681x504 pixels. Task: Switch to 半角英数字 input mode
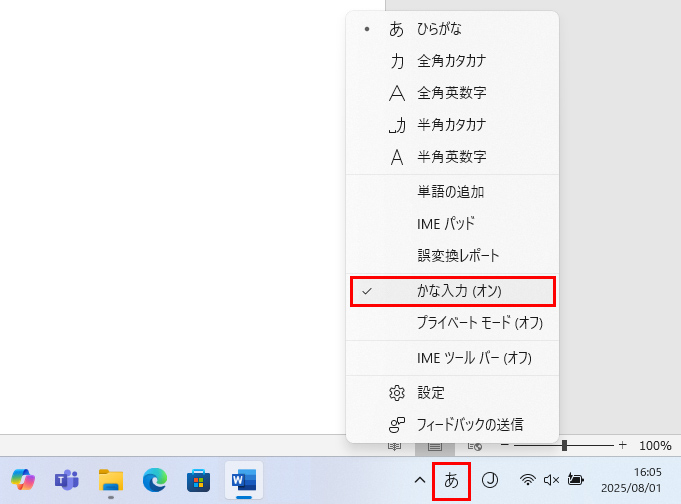point(452,157)
